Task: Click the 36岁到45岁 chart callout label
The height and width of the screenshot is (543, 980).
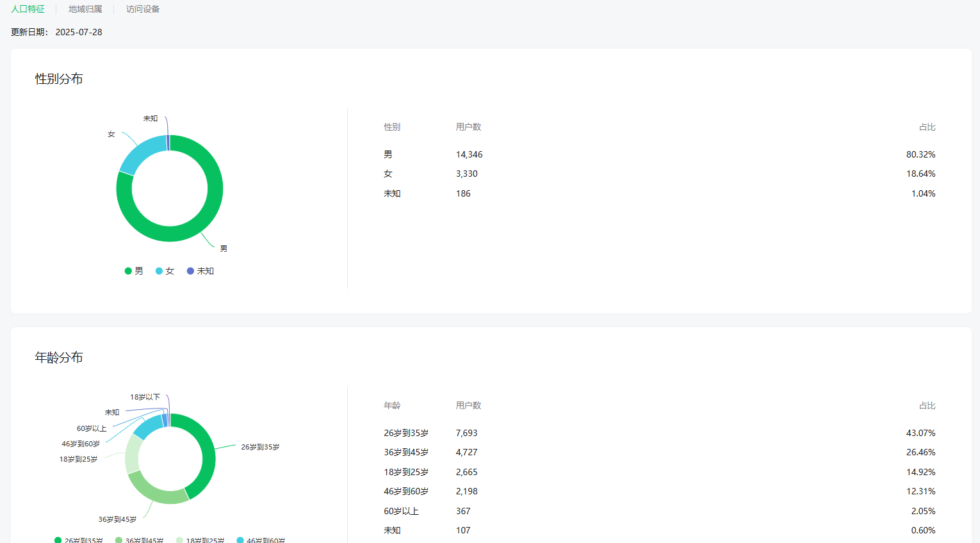Action: click(117, 519)
